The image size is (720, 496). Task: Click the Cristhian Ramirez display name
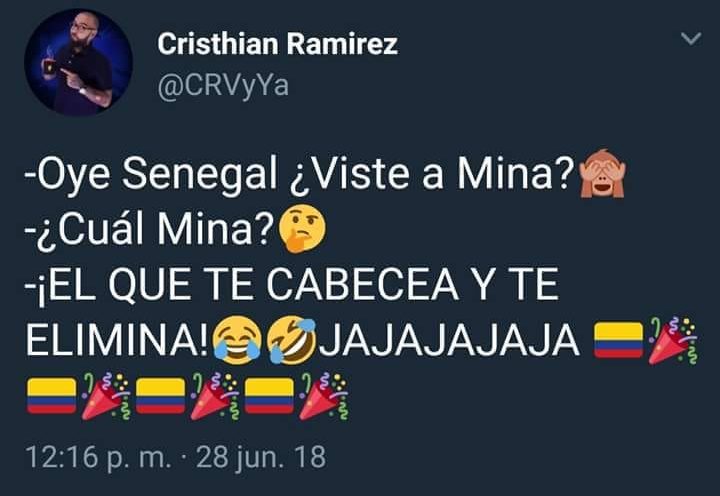(x=277, y=44)
